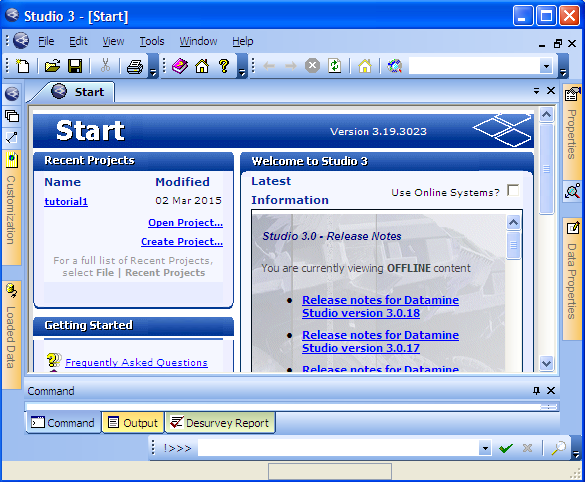
Task: Switch to the Command tab
Action: tap(63, 423)
